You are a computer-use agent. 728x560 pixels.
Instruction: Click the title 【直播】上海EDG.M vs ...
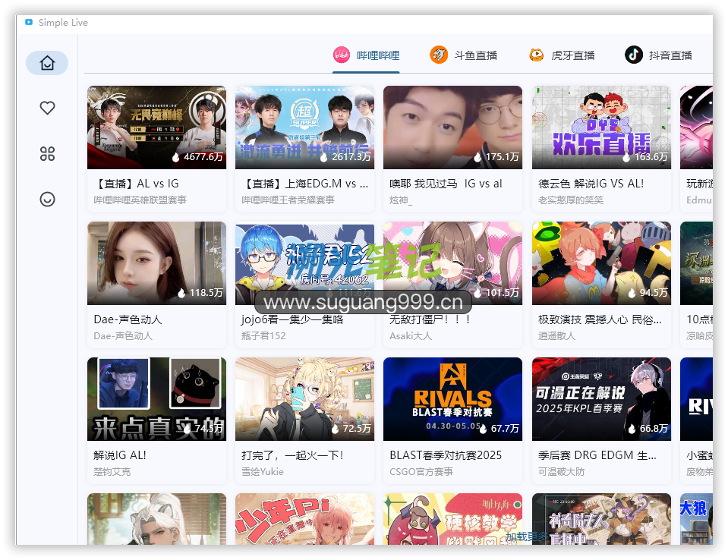tap(305, 184)
